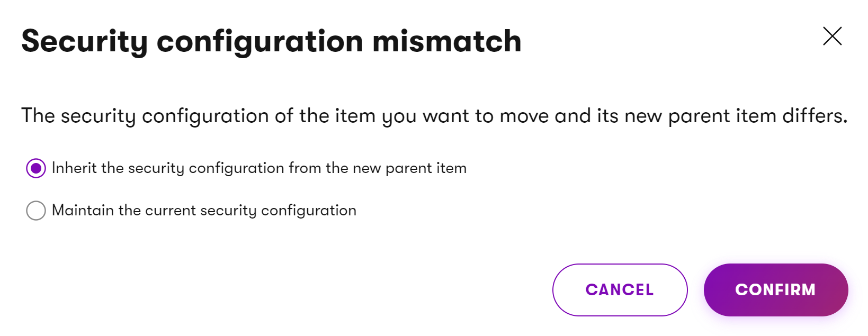Click the description text about item differing

tap(434, 116)
